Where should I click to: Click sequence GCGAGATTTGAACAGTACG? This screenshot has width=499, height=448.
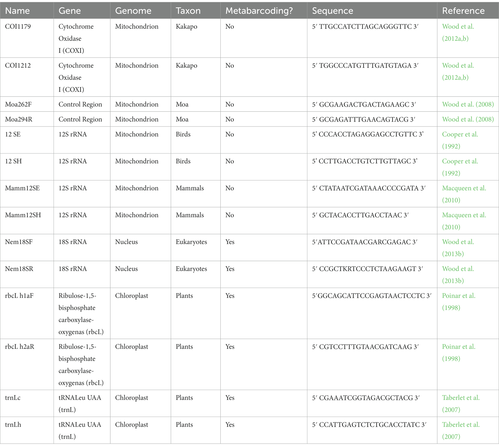tap(364, 119)
